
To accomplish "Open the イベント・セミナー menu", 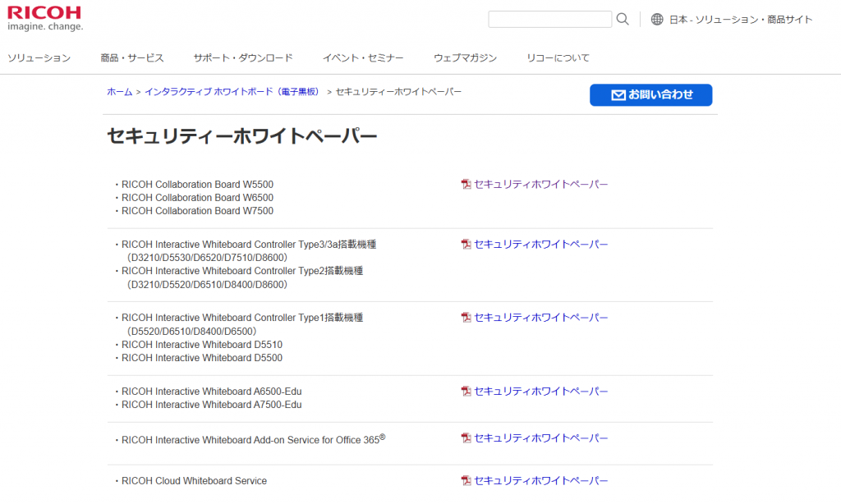I will coord(363,58).
